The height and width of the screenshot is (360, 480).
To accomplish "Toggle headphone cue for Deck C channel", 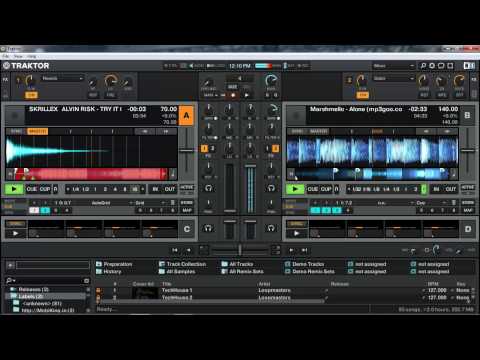I will click(x=209, y=228).
